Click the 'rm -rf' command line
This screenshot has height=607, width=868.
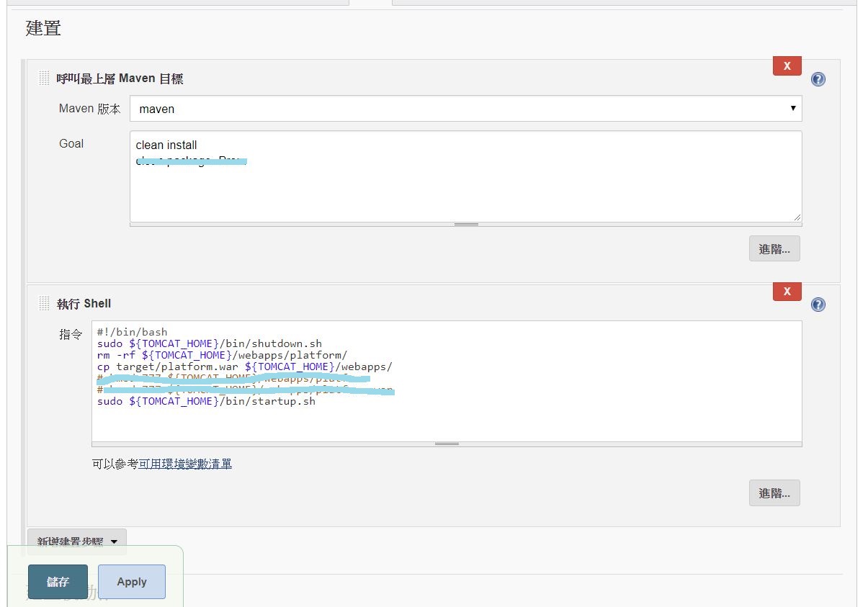pyautogui.click(x=222, y=355)
